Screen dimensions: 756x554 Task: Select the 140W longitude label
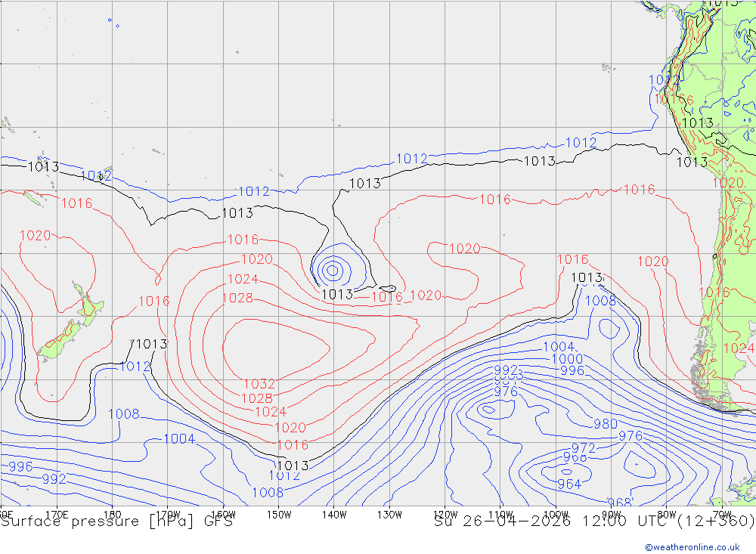point(334,515)
